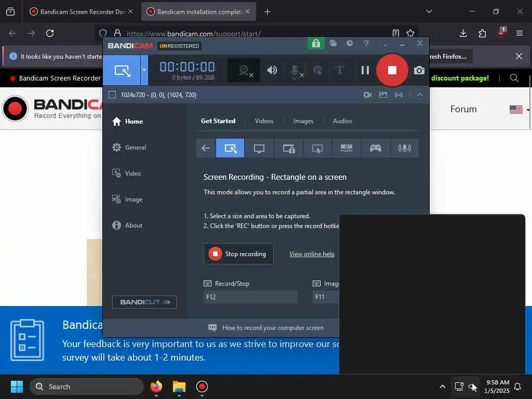Open Windows Start menu
The image size is (532, 399).
(x=17, y=387)
